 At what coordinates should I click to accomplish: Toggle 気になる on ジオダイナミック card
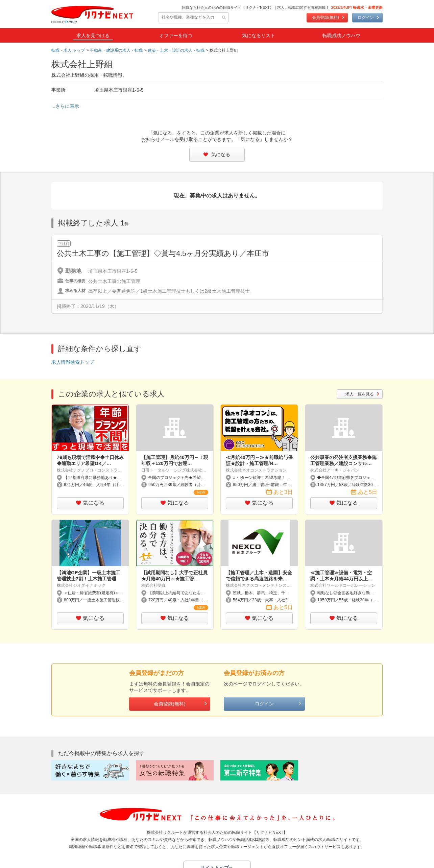point(90,618)
